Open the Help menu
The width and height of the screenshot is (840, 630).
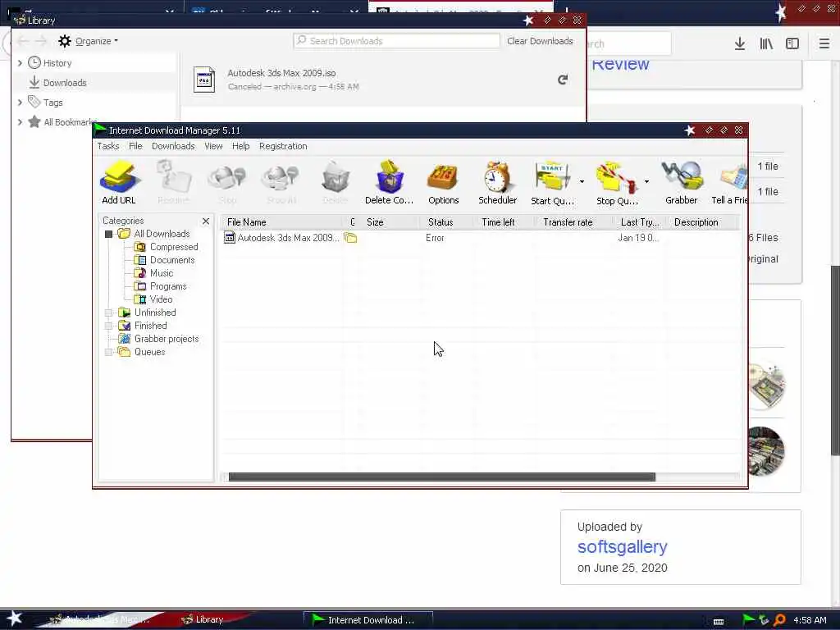pos(240,146)
